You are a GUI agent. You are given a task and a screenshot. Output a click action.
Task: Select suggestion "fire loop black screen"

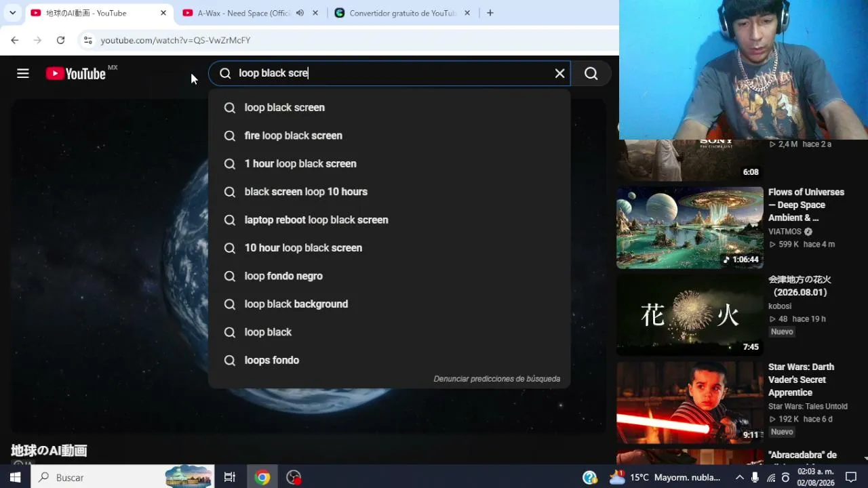[389, 136]
